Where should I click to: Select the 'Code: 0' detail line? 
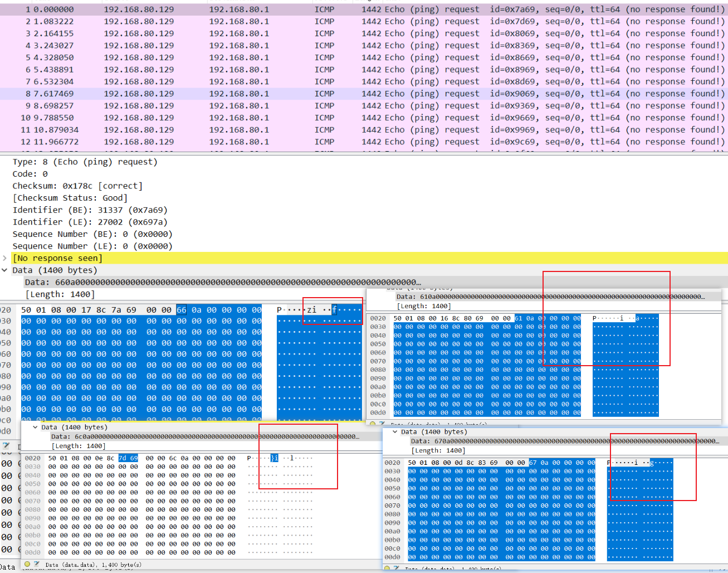[30, 174]
